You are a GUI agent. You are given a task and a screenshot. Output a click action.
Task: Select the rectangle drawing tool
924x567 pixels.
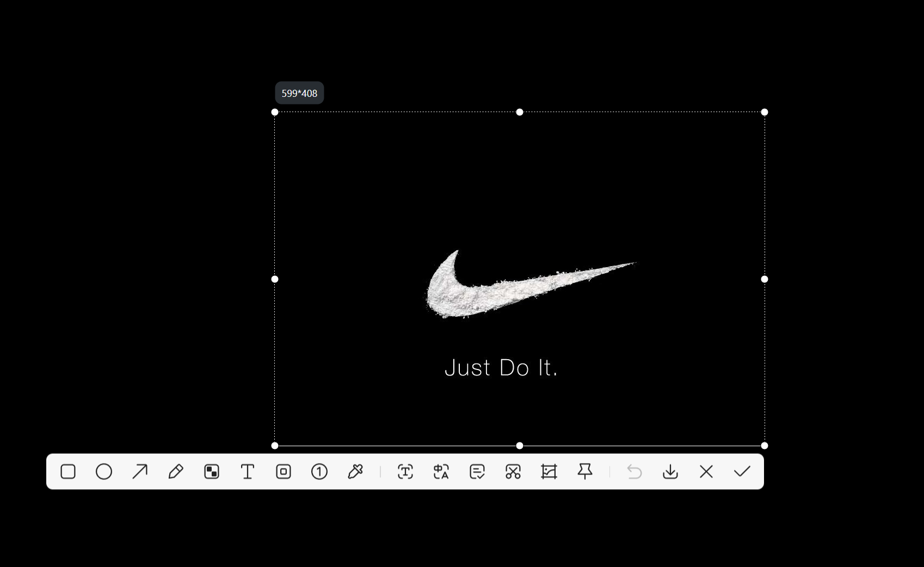click(68, 471)
